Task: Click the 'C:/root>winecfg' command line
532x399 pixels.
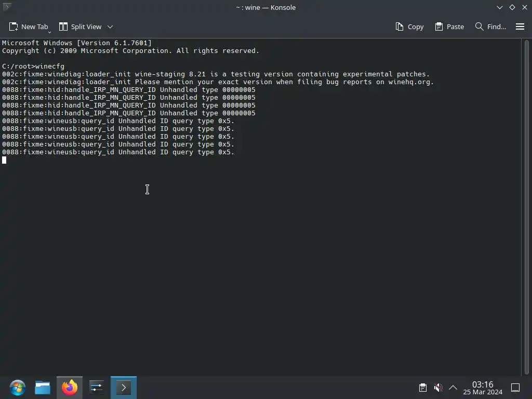Action: [x=33, y=66]
